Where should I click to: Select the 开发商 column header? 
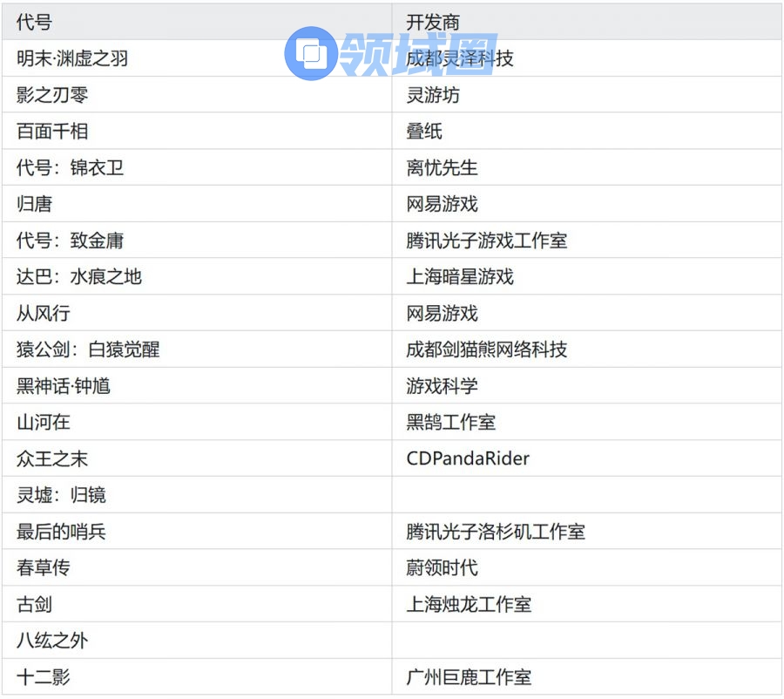coord(433,22)
